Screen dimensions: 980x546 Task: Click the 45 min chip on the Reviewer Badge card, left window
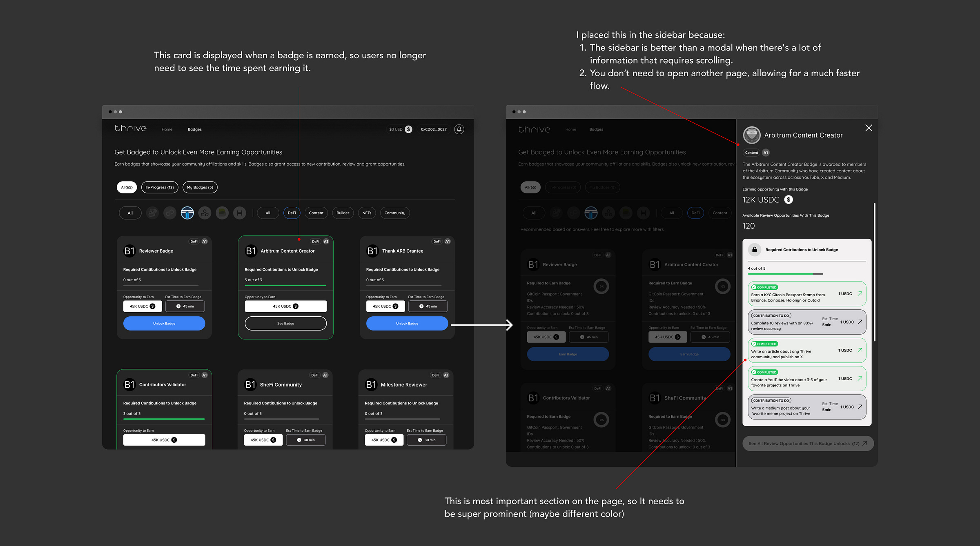pyautogui.click(x=185, y=306)
